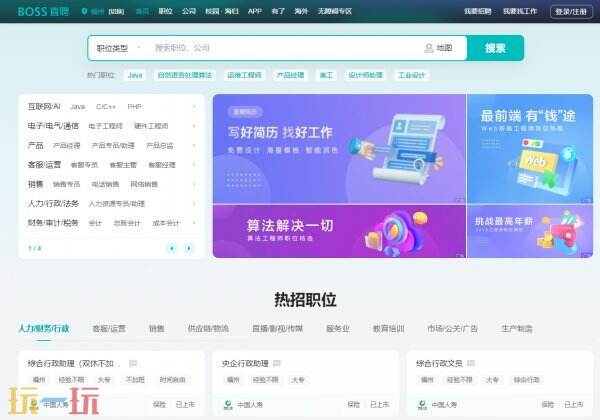Open the 算法解决一切 banner
The image size is (600, 420).
point(339,231)
